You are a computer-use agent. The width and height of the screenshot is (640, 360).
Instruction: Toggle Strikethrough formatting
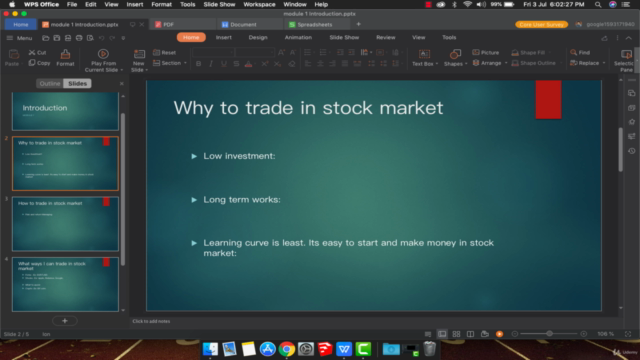(236, 64)
